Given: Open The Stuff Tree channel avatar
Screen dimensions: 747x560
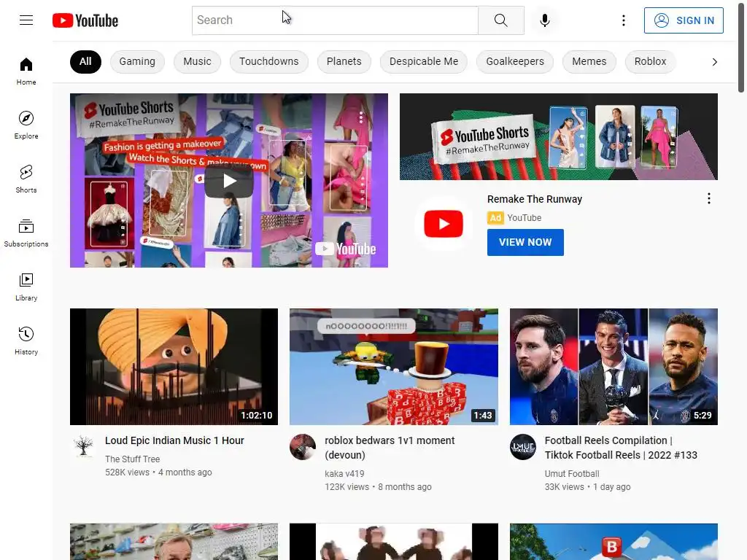Looking at the screenshot, I should coord(83,447).
